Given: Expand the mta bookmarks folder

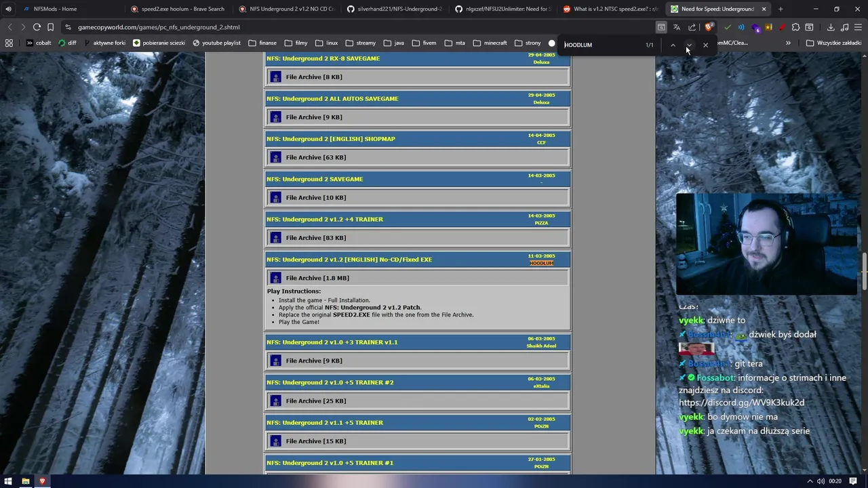Looking at the screenshot, I should click(454, 43).
